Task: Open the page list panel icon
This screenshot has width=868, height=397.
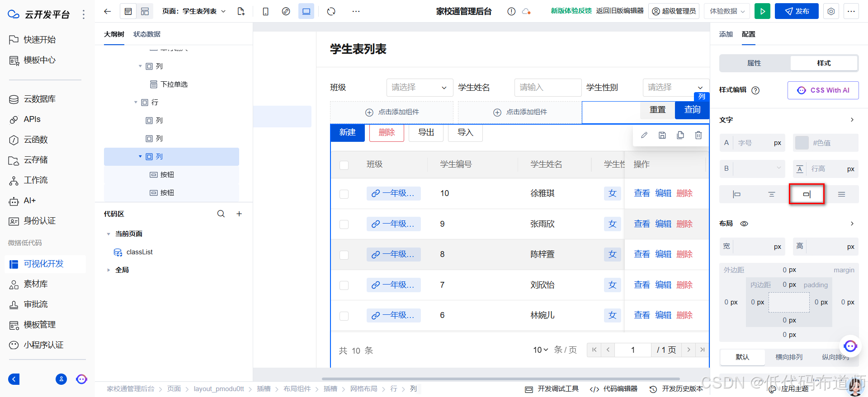Action: tap(128, 11)
